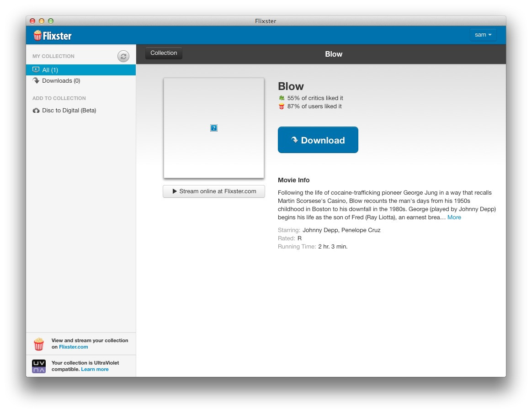Screen dimensions: 532x413
Task: Open Downloads (0) in sidebar
Action: coord(81,81)
